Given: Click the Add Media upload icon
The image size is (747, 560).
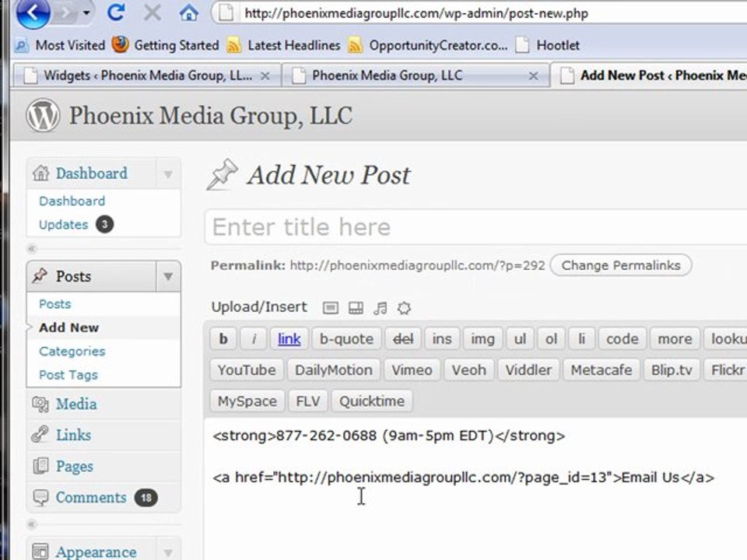Looking at the screenshot, I should [404, 308].
